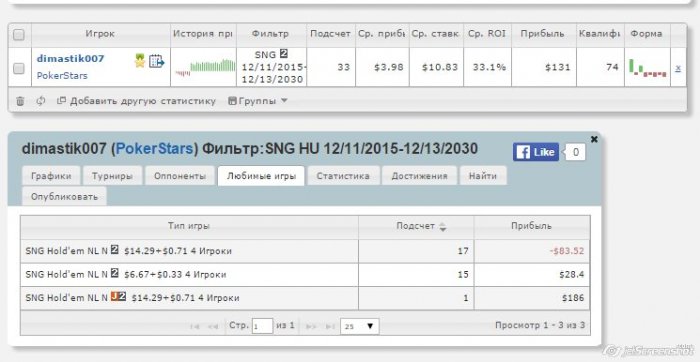
Task: Open the history profit mini graph
Action: point(205,67)
